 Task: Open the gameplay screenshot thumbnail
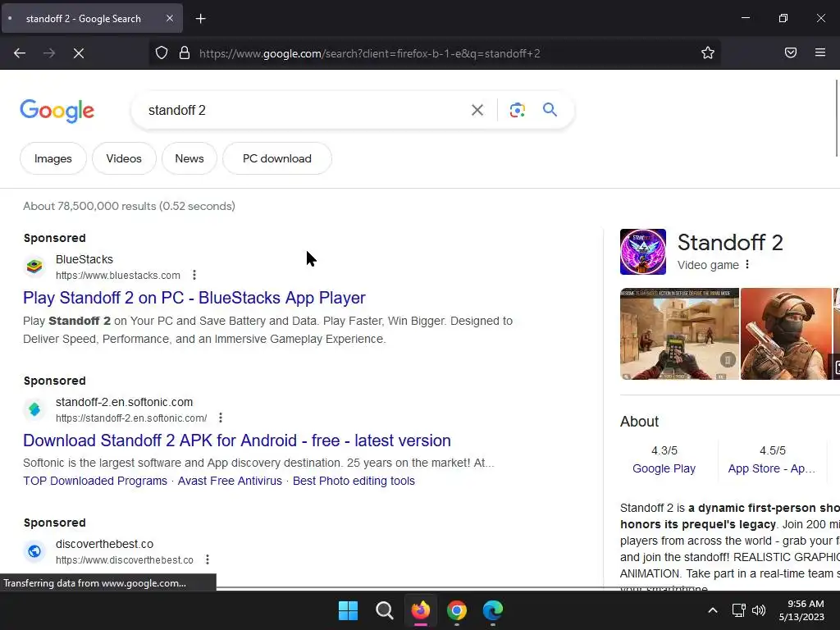679,334
